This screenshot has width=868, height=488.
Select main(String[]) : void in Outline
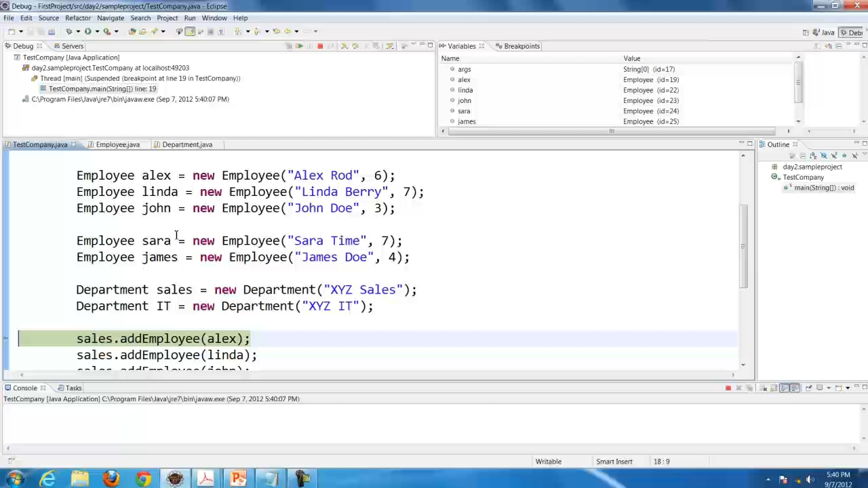(x=821, y=188)
